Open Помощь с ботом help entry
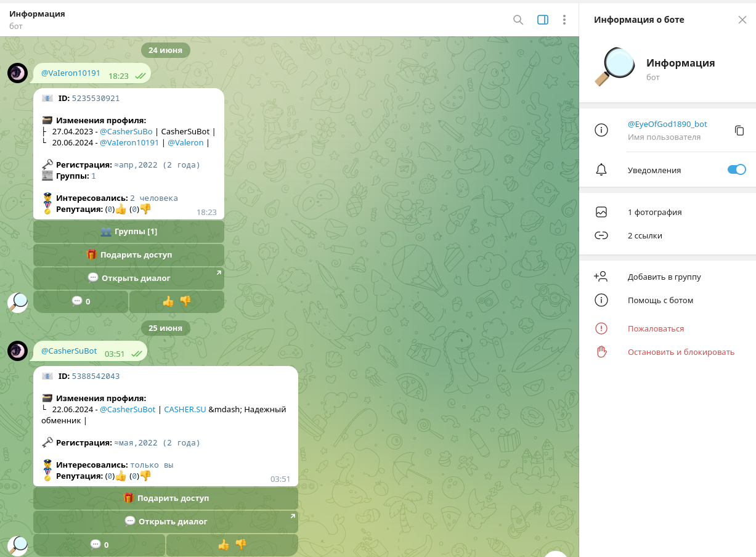The height and width of the screenshot is (557, 756). 660,301
